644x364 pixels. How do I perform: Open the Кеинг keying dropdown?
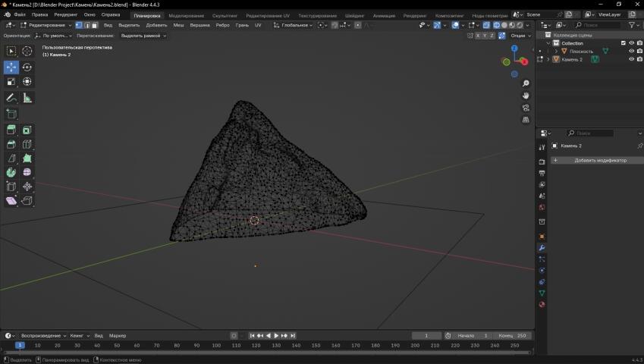(80, 336)
